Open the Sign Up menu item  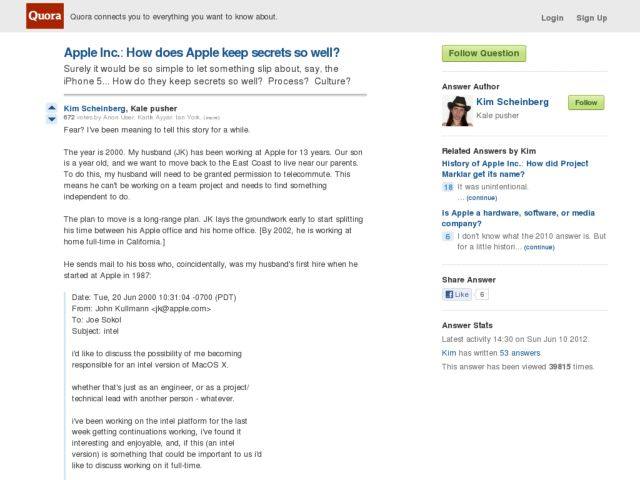click(x=592, y=18)
